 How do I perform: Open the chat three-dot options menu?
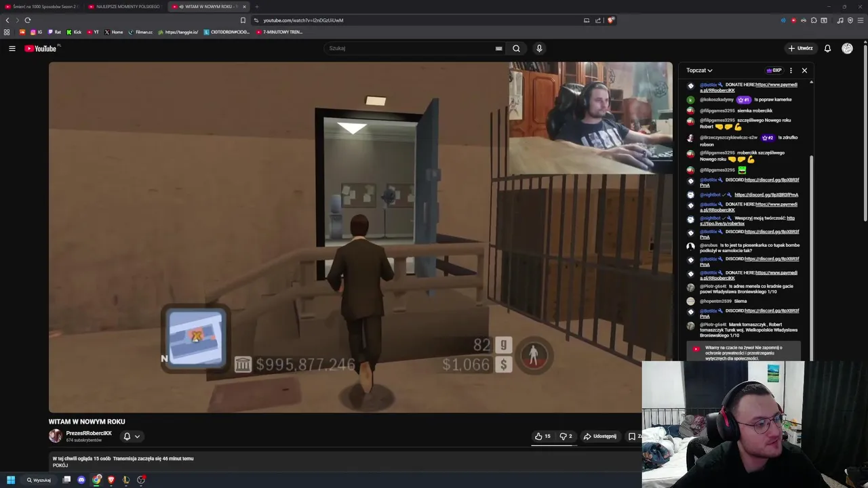pos(791,70)
